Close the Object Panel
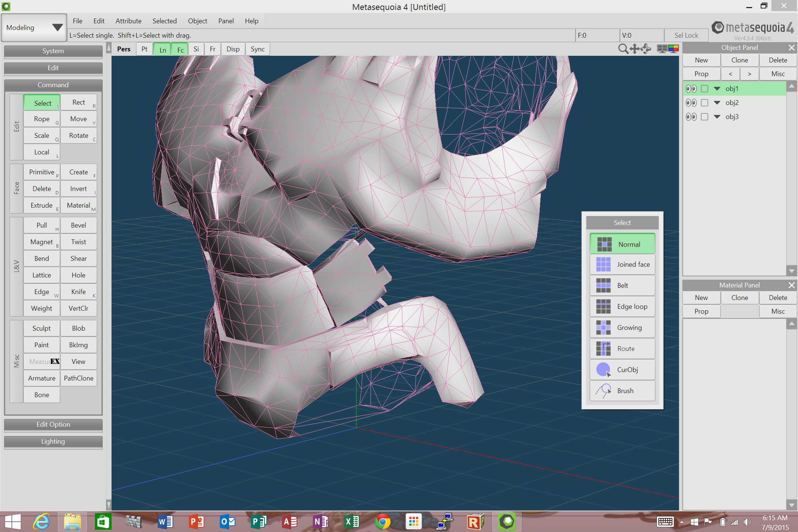This screenshot has width=798, height=532. tap(791, 48)
